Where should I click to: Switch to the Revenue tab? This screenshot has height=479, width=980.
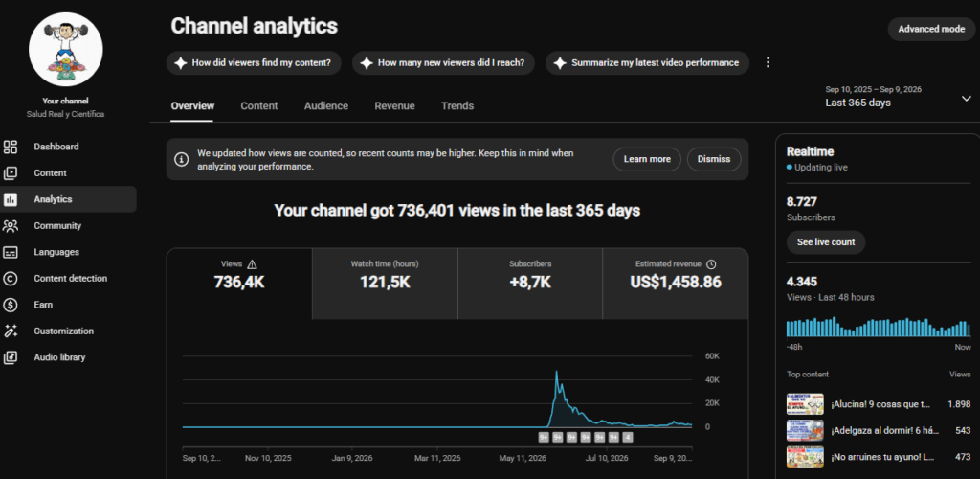click(x=394, y=105)
